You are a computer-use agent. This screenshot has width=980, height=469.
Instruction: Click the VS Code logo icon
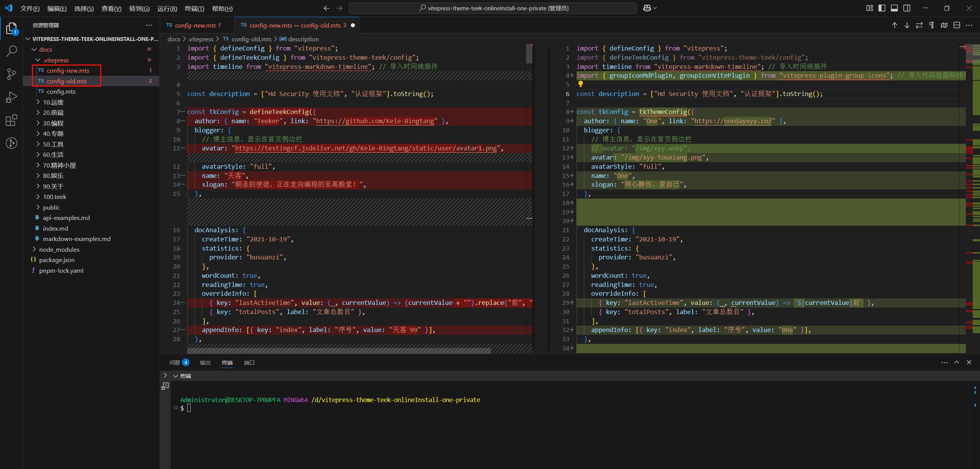(x=8, y=8)
